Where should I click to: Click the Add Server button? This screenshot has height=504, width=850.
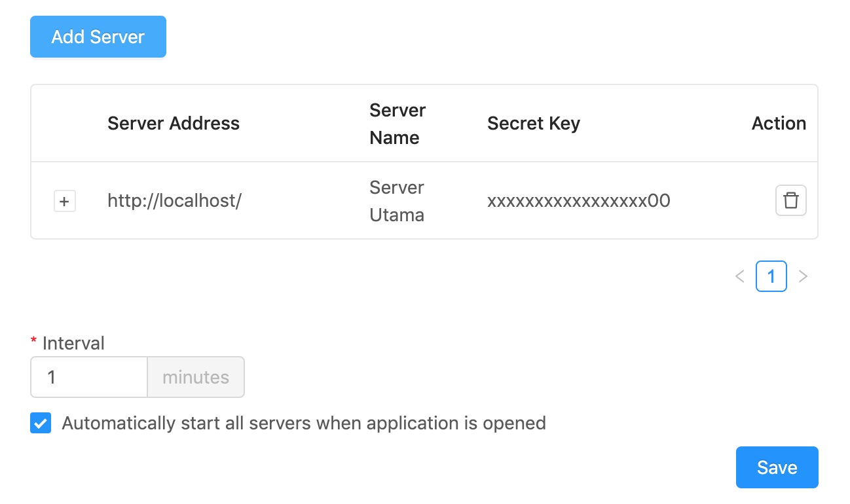coord(98,37)
